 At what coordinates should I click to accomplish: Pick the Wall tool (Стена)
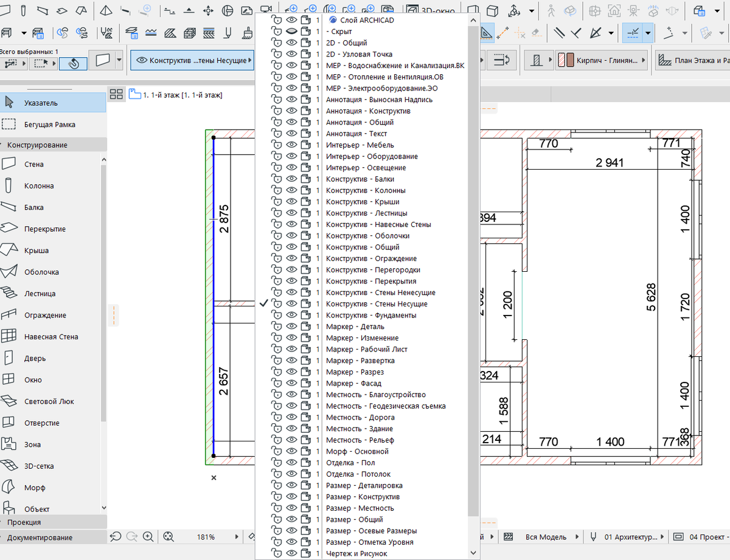(50, 164)
